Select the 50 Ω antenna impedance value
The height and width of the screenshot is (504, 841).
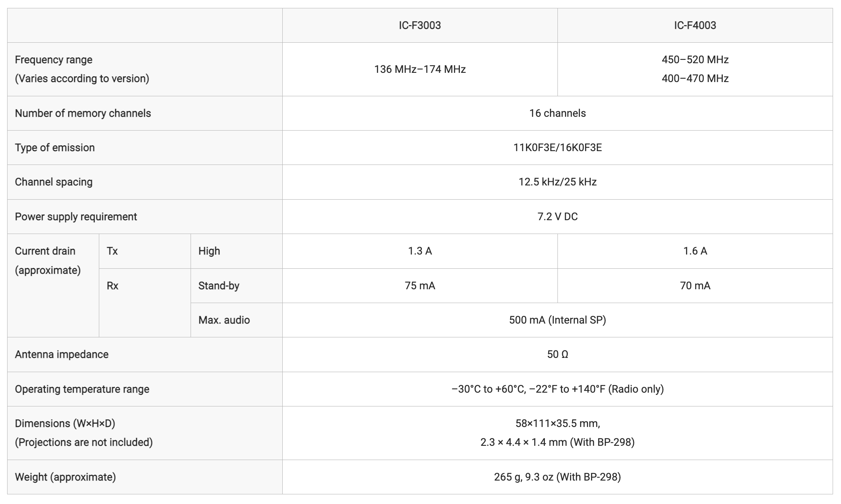(x=557, y=354)
